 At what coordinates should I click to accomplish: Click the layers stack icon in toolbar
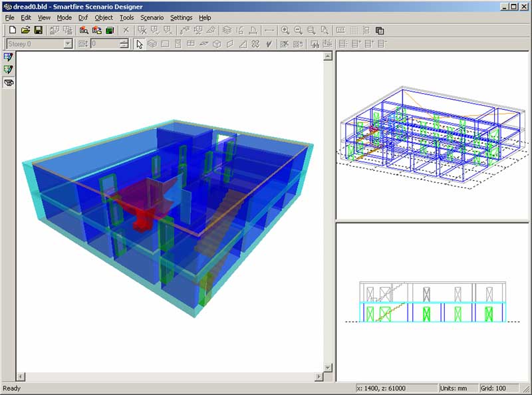pos(227,31)
